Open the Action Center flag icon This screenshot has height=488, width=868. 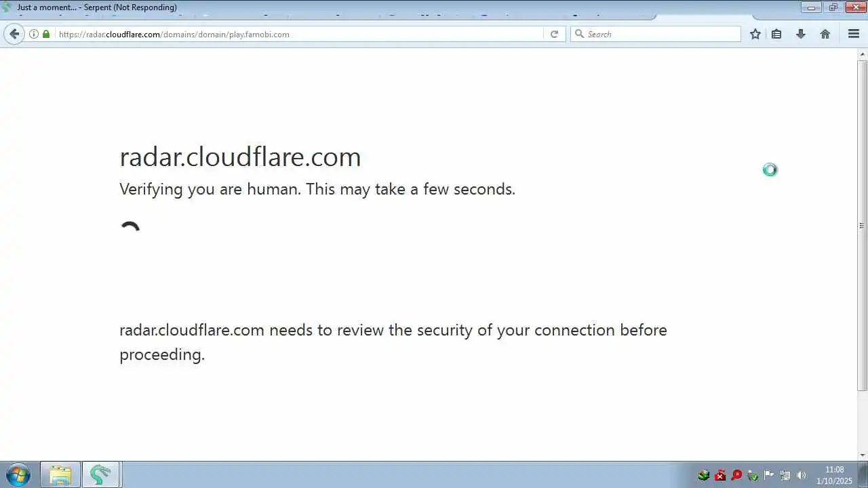769,475
